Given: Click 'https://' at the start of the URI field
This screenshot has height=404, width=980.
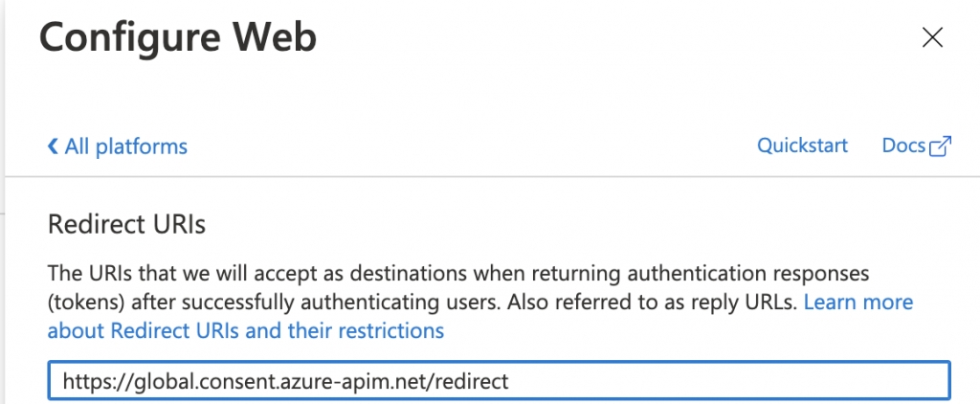Looking at the screenshot, I should [x=99, y=381].
